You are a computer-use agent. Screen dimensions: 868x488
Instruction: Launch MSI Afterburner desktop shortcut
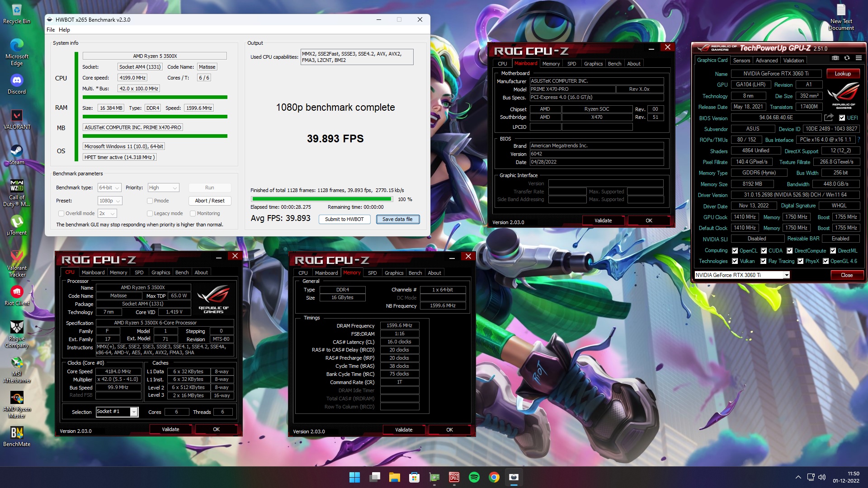(17, 369)
